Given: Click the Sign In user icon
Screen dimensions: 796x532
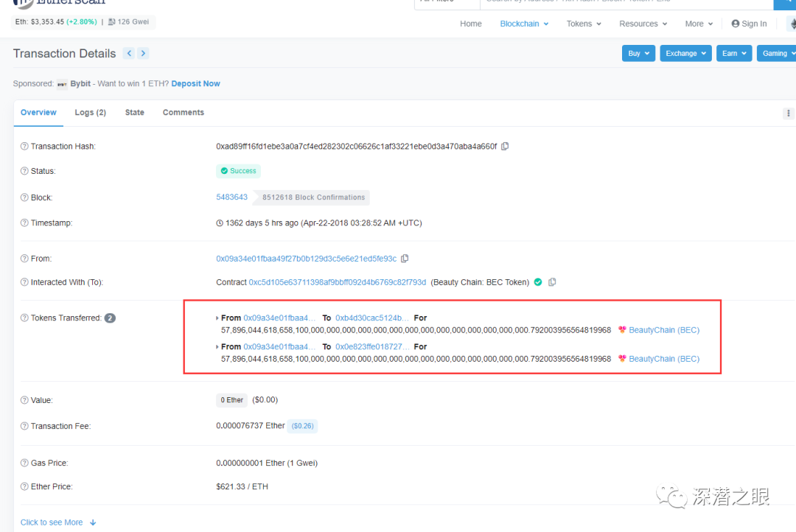Looking at the screenshot, I should 735,24.
